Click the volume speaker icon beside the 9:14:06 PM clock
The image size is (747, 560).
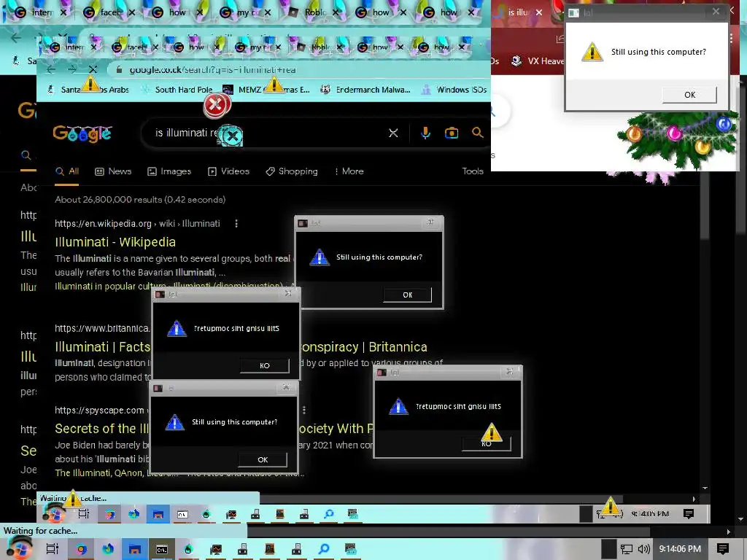coord(643,549)
